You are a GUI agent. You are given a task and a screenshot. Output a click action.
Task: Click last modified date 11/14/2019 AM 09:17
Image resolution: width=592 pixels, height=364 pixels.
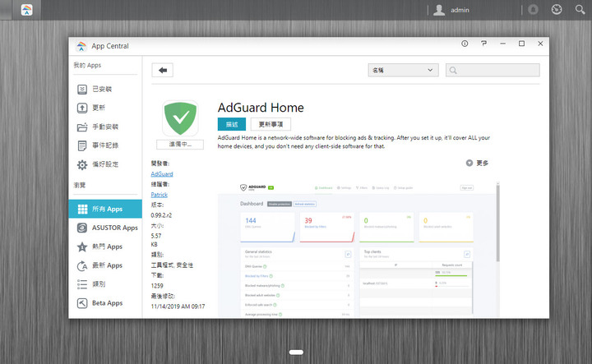[178, 306]
